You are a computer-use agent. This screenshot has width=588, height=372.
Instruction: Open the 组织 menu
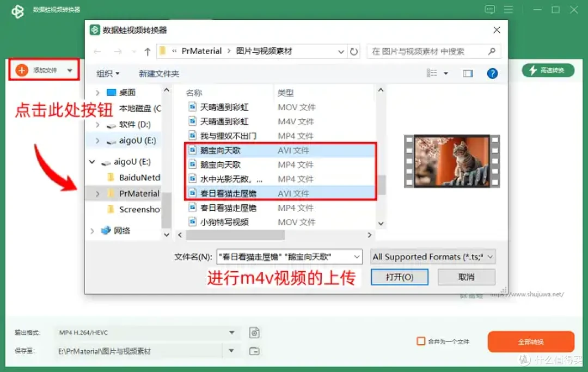pyautogui.click(x=108, y=74)
